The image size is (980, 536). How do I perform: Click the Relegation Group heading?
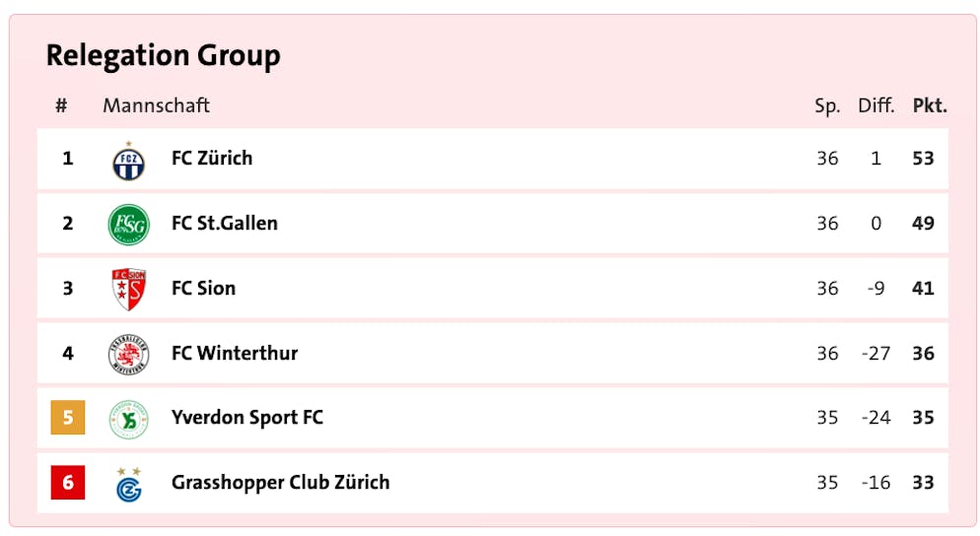163,56
